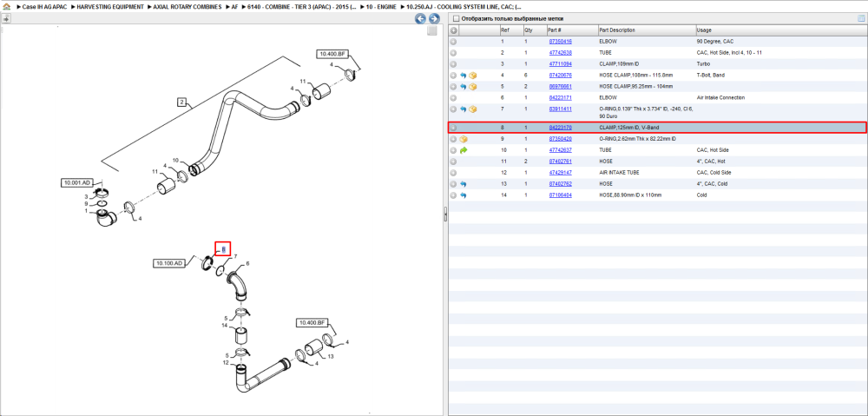Collapse the panel splitter handle between panes
The width and height of the screenshot is (868, 416).
click(x=445, y=215)
